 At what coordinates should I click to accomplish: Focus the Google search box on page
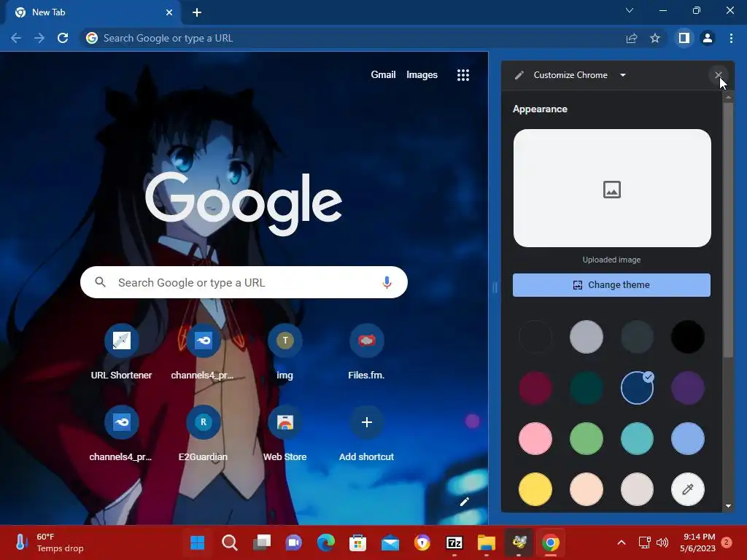click(244, 282)
